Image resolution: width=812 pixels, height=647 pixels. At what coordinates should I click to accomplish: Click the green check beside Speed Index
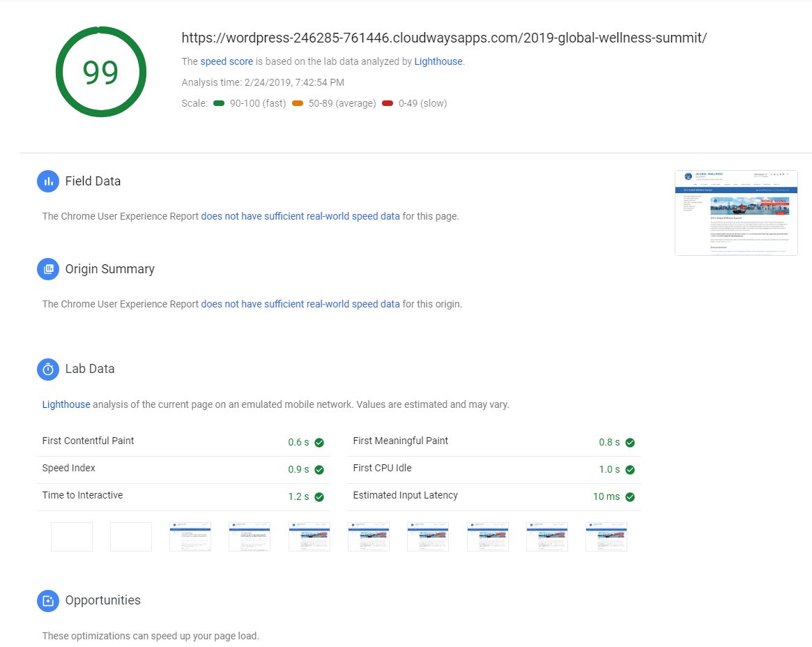point(319,470)
